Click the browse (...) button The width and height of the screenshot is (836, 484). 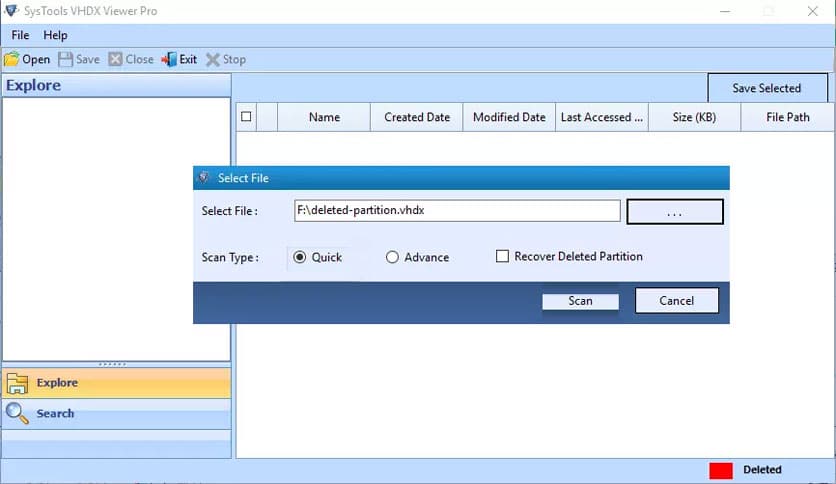pos(675,212)
